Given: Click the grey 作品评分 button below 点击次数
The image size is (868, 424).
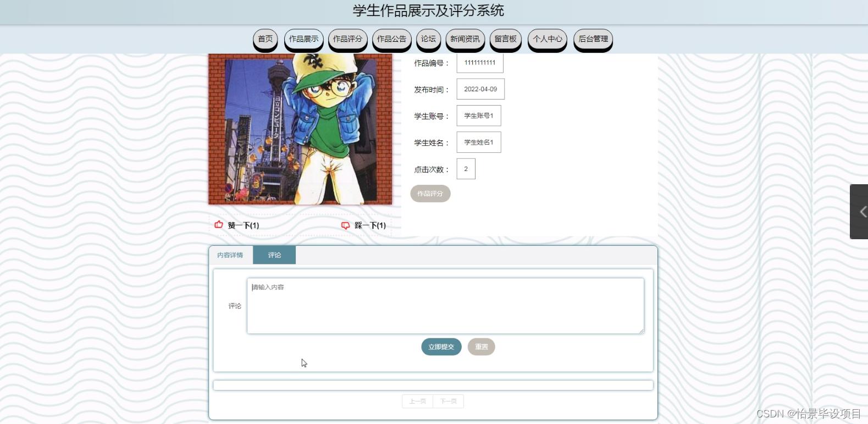Looking at the screenshot, I should 430,194.
